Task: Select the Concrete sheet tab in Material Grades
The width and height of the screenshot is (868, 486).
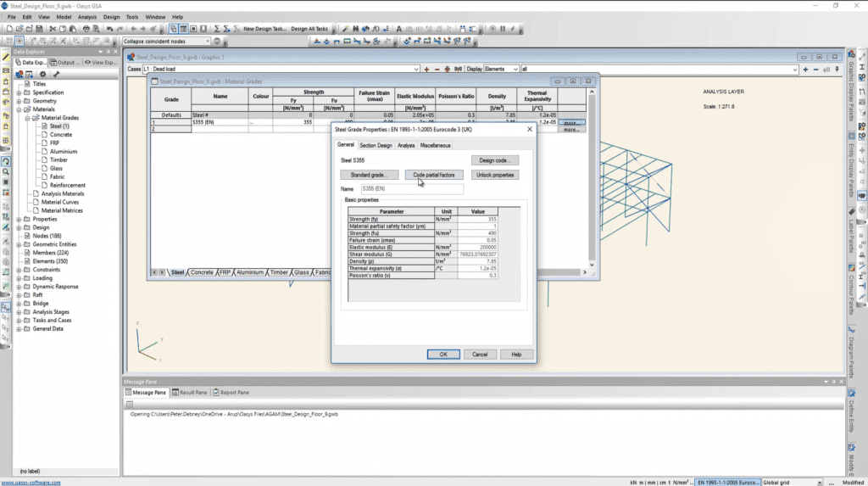Action: (202, 272)
